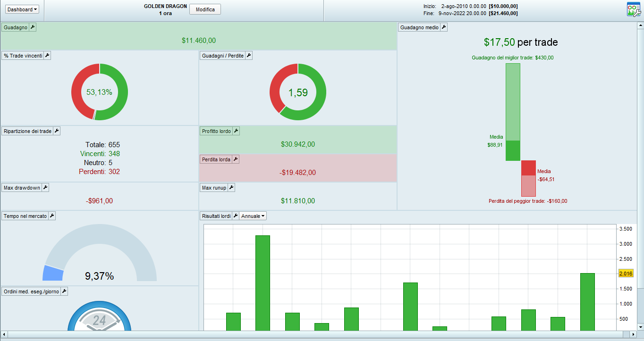Open wrench settings for Profitto lordo
The width and height of the screenshot is (644, 341).
point(236,131)
